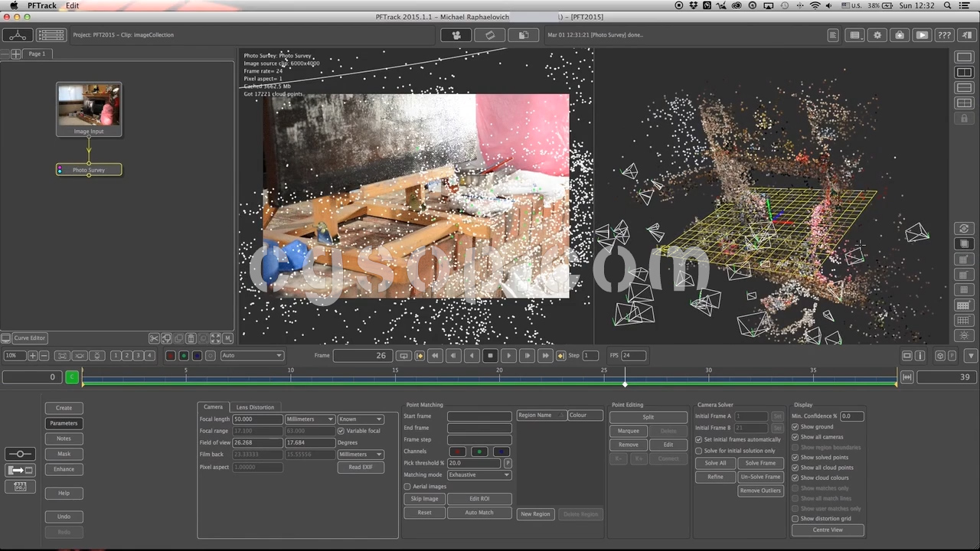Open the Apple menu
This screenshot has height=551, width=980.
pos(13,5)
